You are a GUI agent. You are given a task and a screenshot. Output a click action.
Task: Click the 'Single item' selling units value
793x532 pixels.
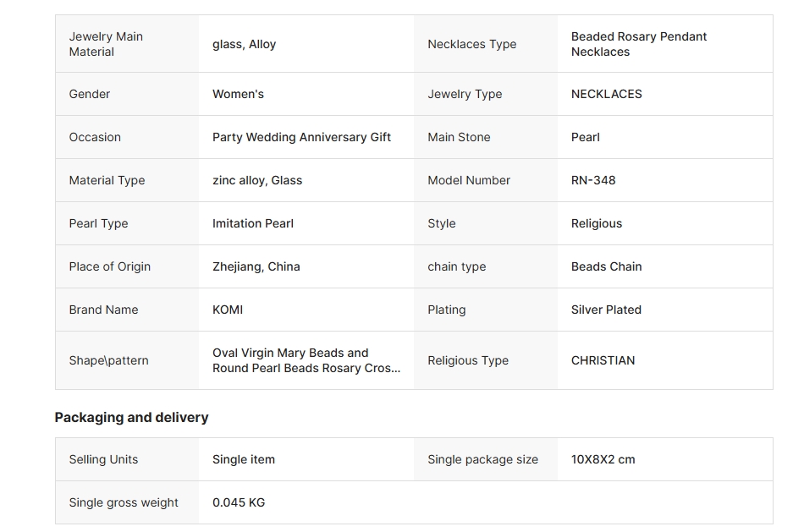[244, 459]
